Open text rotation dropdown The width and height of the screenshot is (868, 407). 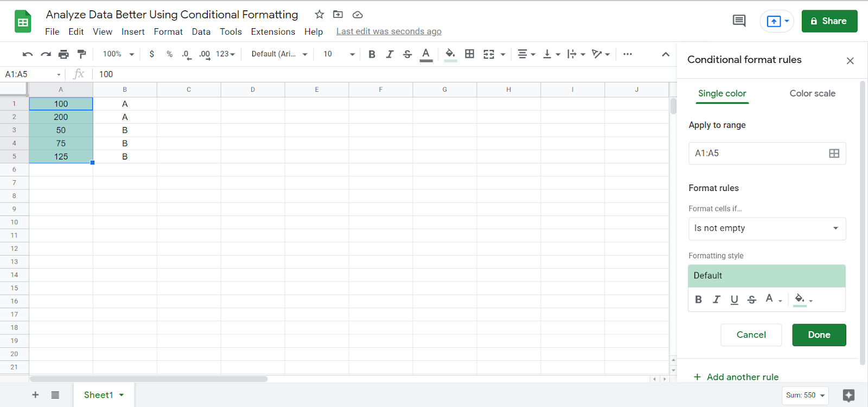tap(601, 54)
